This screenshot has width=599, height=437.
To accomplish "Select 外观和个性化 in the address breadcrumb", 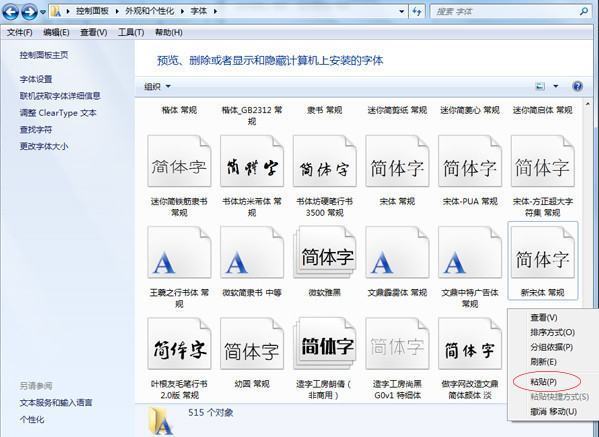I will (150, 11).
